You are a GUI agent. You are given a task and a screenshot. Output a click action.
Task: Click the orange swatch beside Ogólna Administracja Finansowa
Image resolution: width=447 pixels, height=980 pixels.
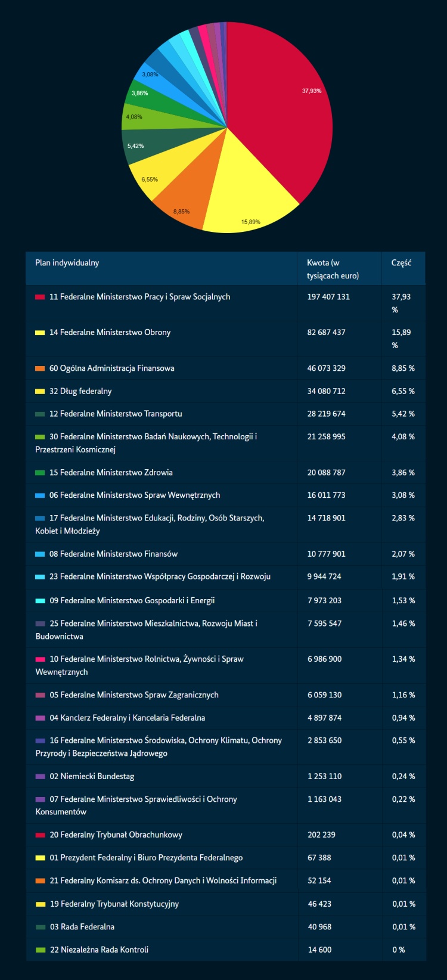pyautogui.click(x=40, y=368)
